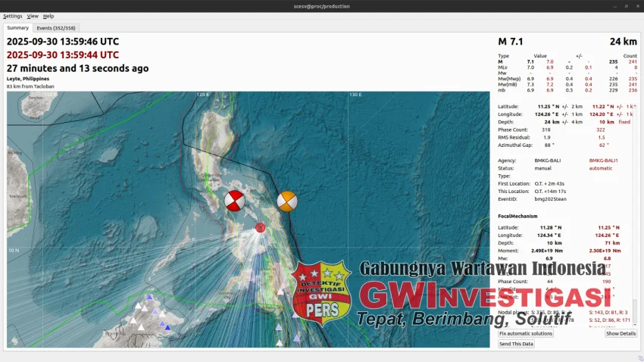
Task: Click the 130 E longitude label on map
Action: [354, 95]
